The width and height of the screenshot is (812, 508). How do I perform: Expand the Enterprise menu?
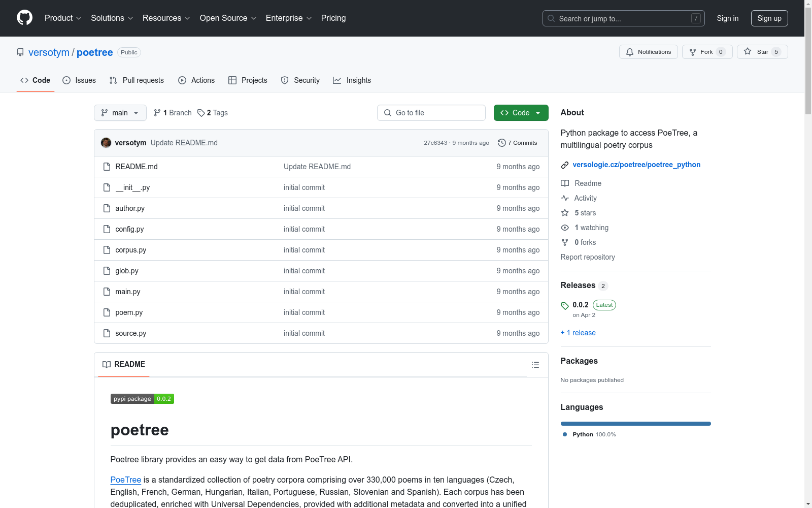pyautogui.click(x=289, y=18)
